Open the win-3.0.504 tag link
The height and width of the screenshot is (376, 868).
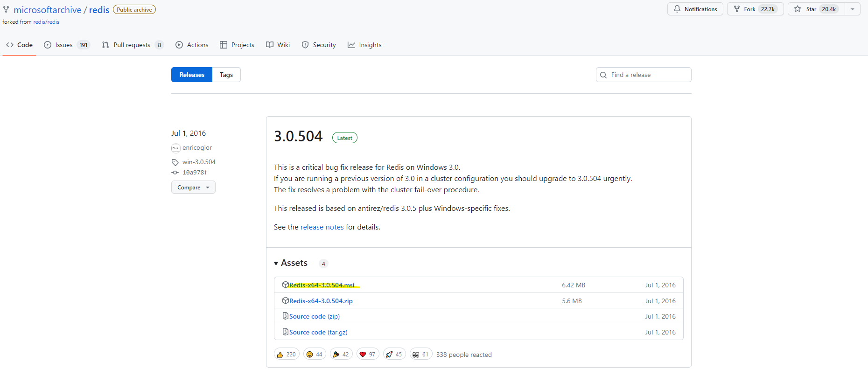point(199,162)
